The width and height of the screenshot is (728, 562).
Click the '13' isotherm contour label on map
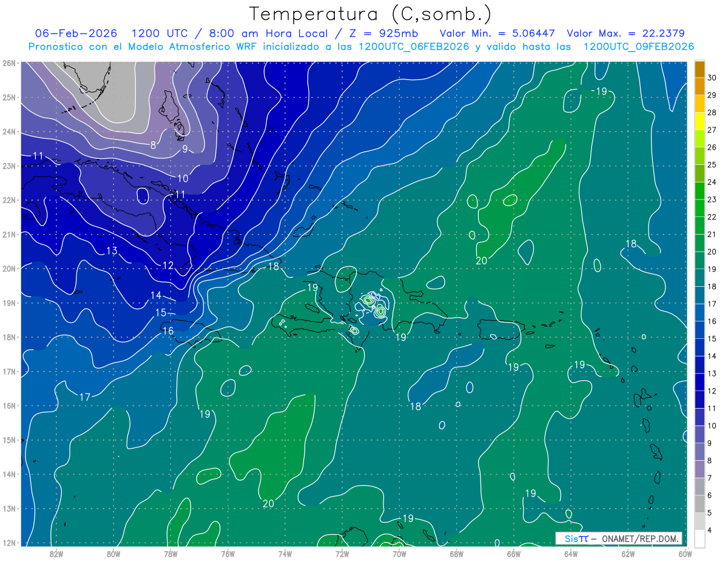112,250
